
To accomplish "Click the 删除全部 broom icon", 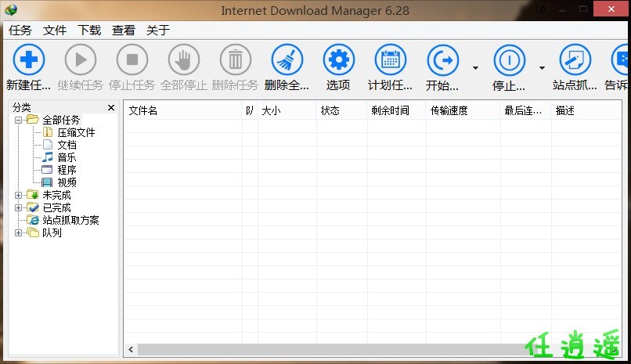I will coord(287,59).
